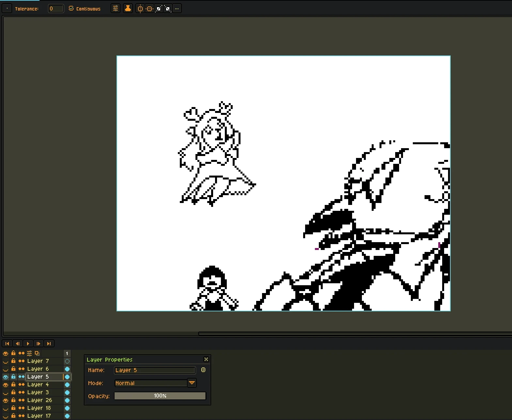Image resolution: width=512 pixels, height=420 pixels.
Task: Close the Layer Properties dialog
Action: click(206, 359)
